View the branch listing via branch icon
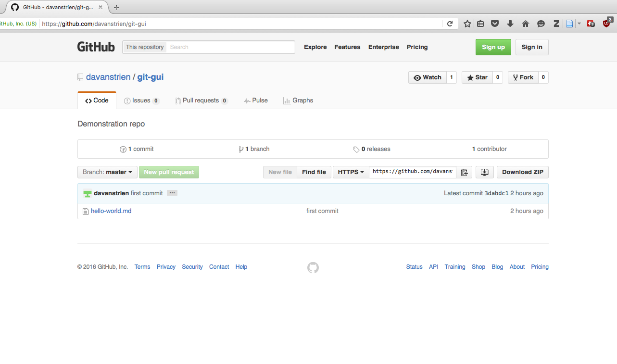Image resolution: width=617 pixels, height=364 pixels. tap(242, 149)
